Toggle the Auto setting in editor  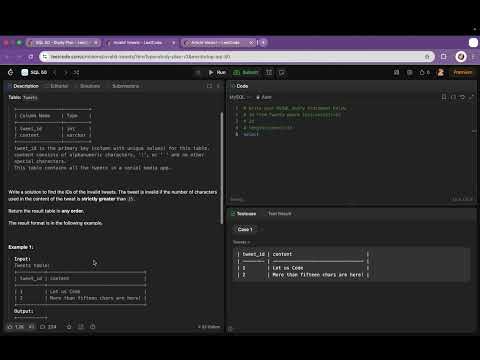pyautogui.click(x=264, y=97)
